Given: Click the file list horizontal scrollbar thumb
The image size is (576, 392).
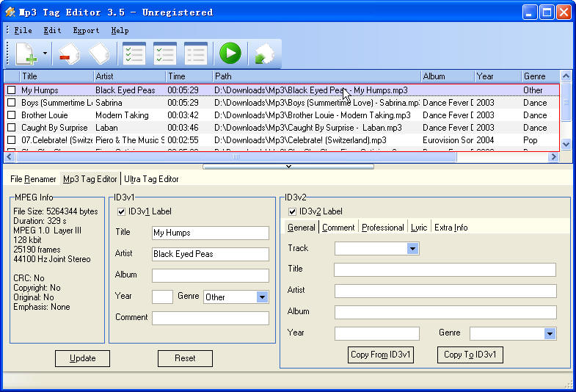Looking at the screenshot, I should click(236, 157).
